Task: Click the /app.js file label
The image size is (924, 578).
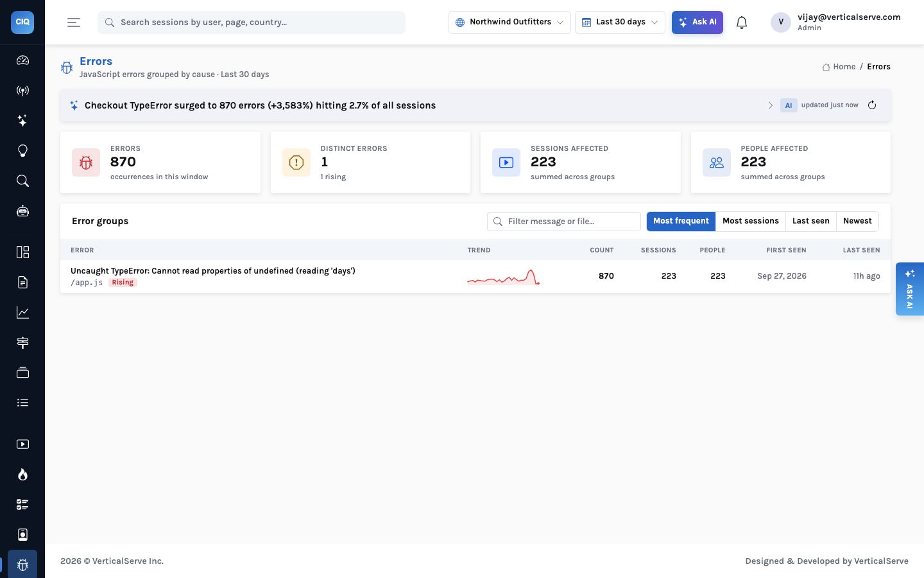Action: 87,283
